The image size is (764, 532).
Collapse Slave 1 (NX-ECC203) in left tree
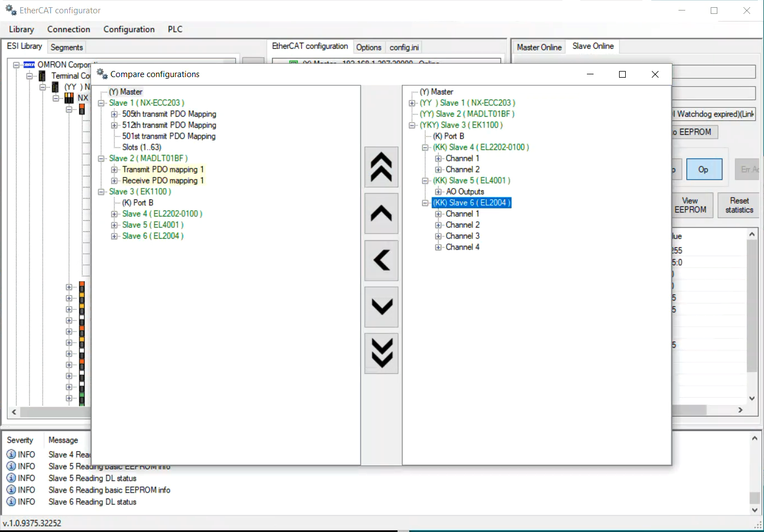(101, 103)
